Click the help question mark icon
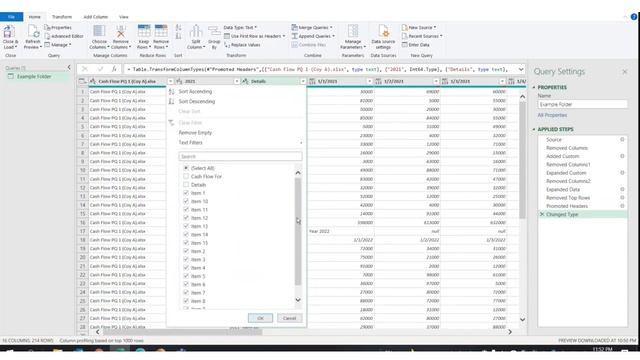This screenshot has width=640, height=360. 634,17
